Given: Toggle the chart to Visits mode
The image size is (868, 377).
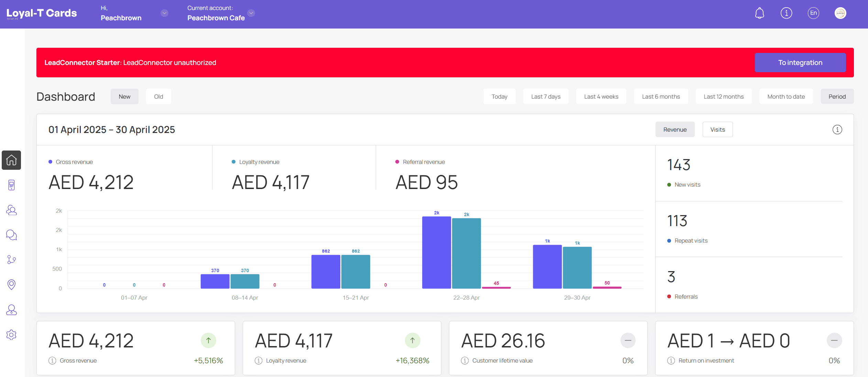Looking at the screenshot, I should [717, 129].
